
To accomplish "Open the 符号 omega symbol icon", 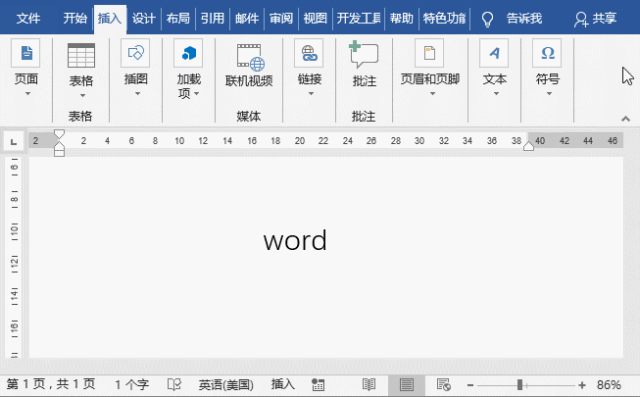I will (x=547, y=53).
